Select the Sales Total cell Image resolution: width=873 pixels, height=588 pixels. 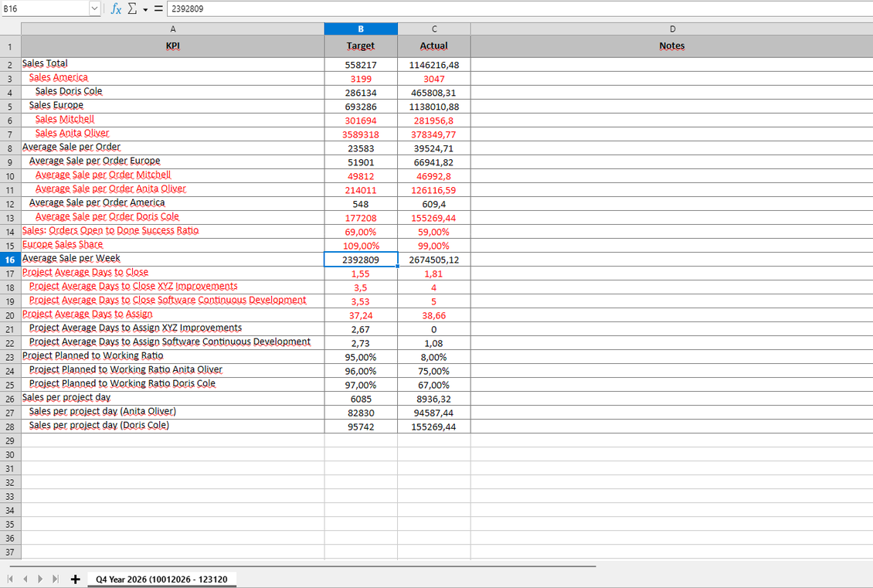click(x=172, y=65)
